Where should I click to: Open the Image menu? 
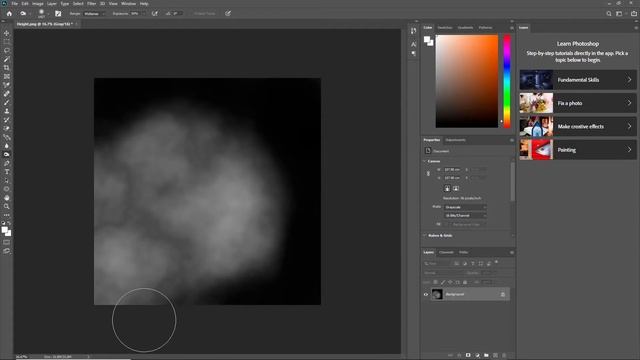point(38,4)
